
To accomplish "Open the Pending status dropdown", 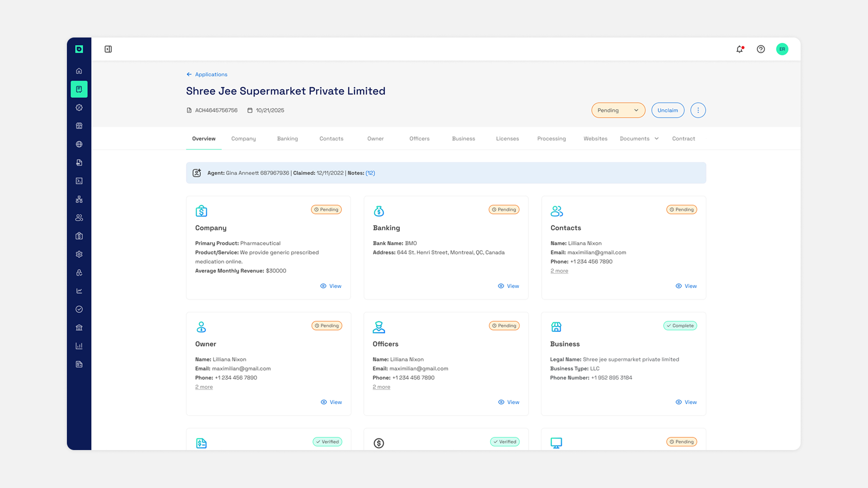I will point(618,110).
